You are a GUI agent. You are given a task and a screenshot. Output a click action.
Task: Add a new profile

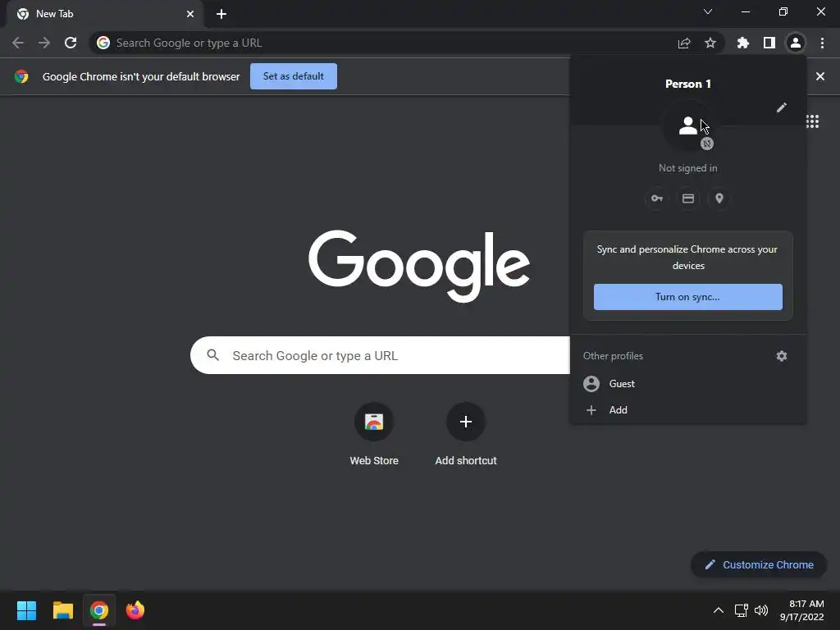point(688,410)
